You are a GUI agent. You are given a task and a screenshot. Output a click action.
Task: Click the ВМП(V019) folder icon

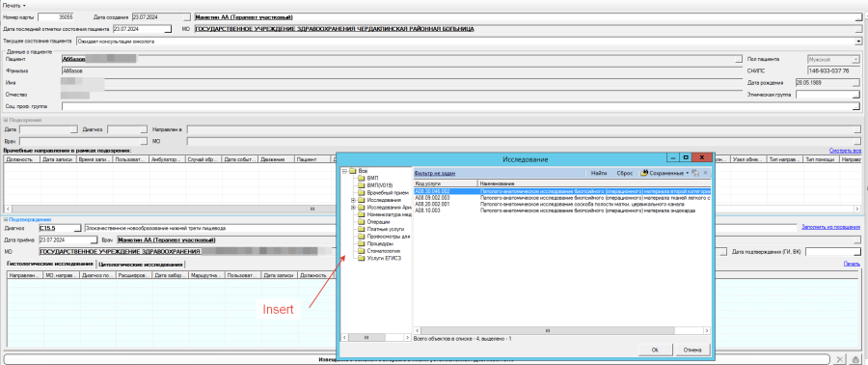point(361,185)
